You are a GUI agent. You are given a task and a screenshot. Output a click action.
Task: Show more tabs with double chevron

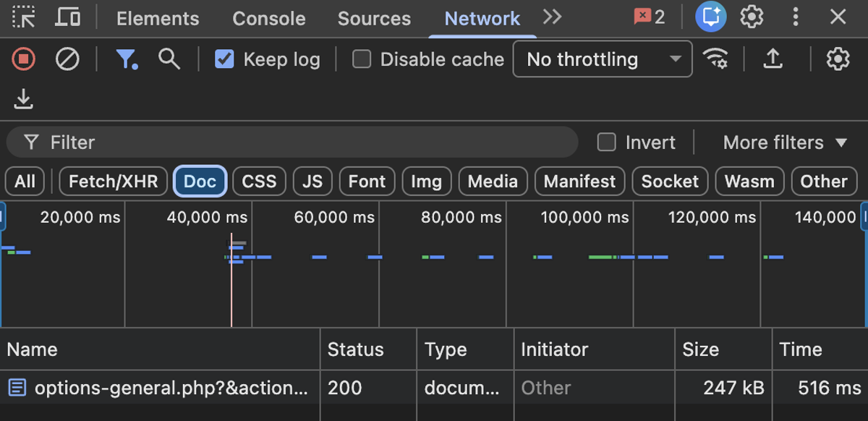click(552, 17)
